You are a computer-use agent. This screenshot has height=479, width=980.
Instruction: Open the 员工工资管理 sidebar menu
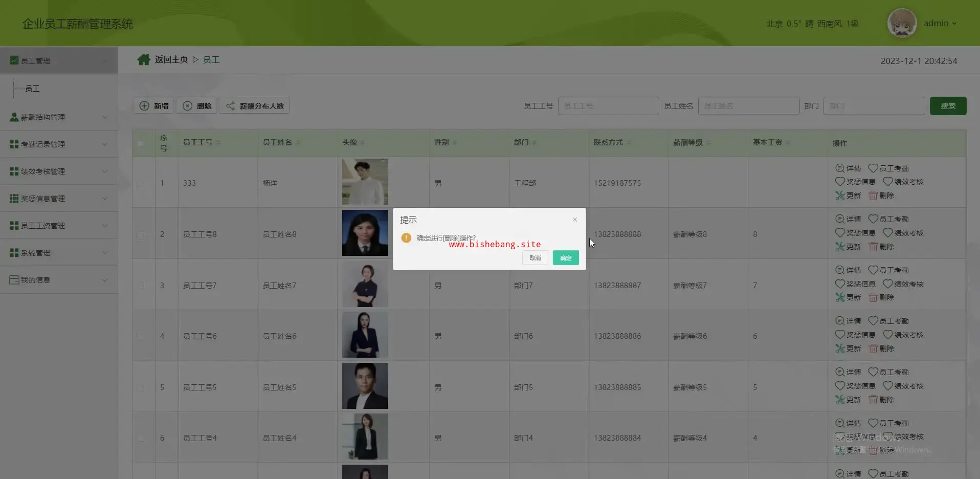click(59, 226)
